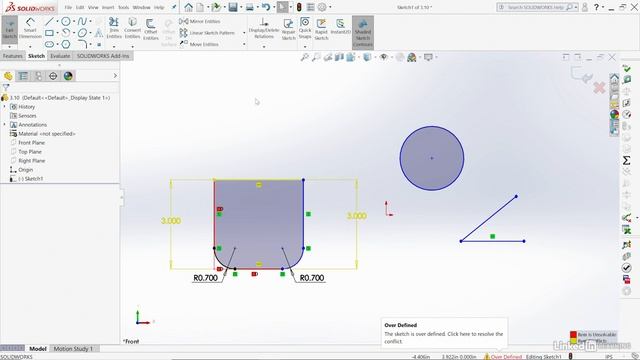Select the Smart Dimension tool

coord(30,29)
